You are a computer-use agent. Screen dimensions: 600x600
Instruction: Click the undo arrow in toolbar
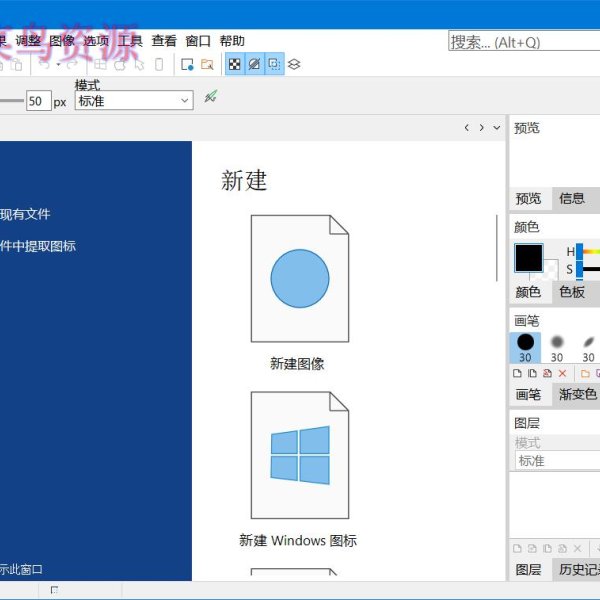tap(45, 64)
